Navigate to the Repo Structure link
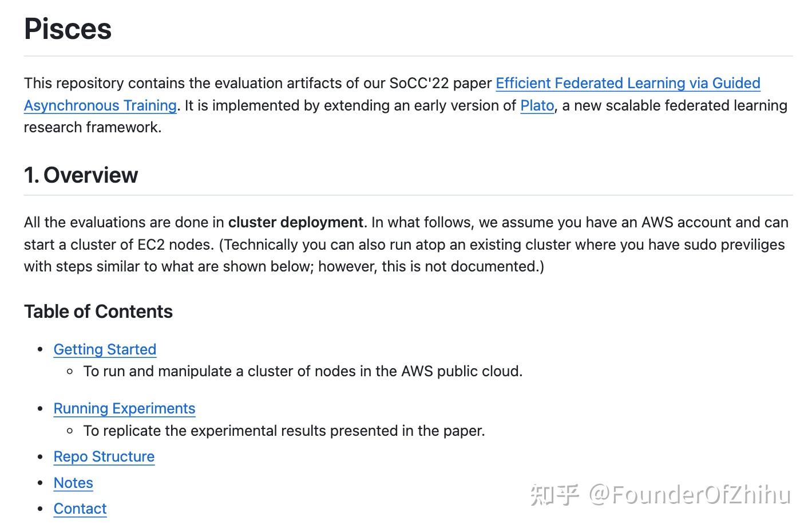 [104, 456]
